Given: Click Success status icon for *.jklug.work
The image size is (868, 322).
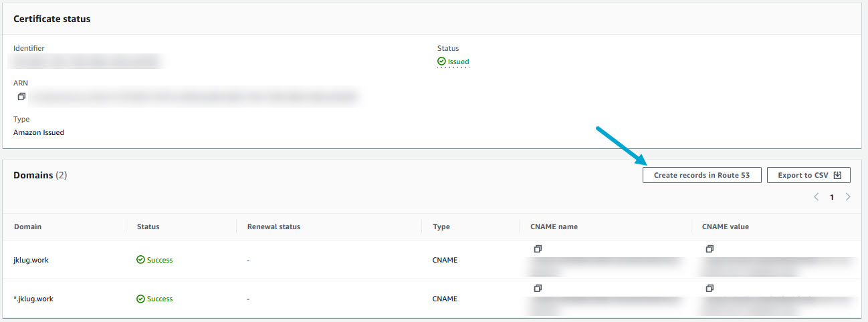Looking at the screenshot, I should pyautogui.click(x=140, y=299).
